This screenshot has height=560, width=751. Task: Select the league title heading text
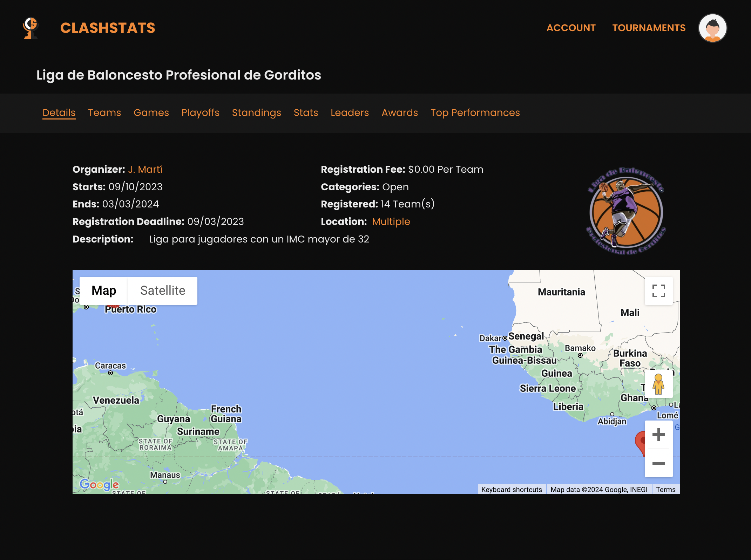click(179, 75)
